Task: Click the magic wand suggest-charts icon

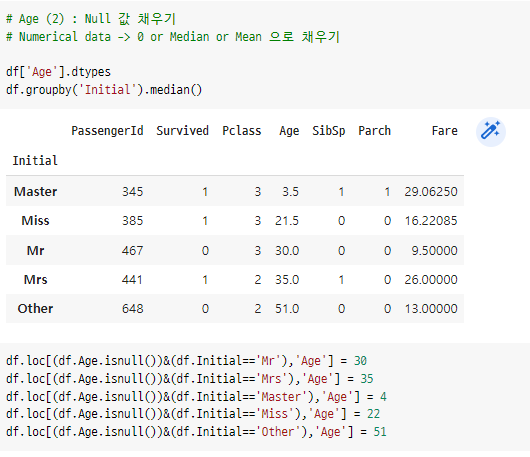Action: coord(491,131)
